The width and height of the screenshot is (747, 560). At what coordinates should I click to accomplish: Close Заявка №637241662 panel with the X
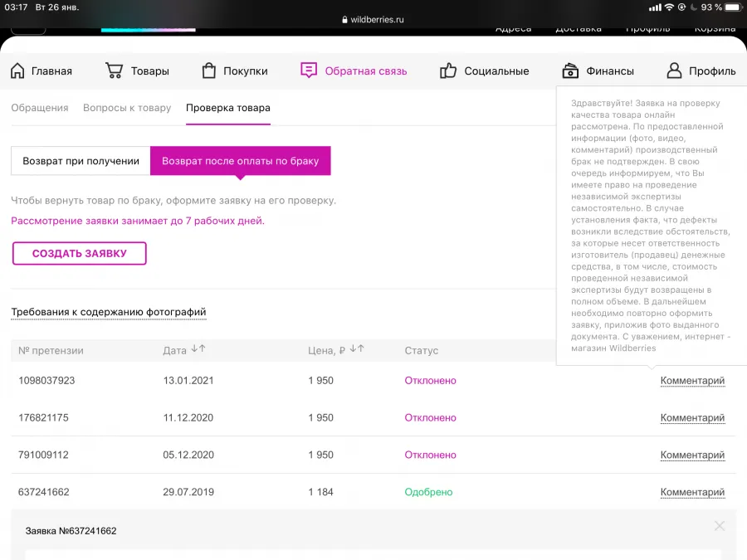click(x=720, y=526)
